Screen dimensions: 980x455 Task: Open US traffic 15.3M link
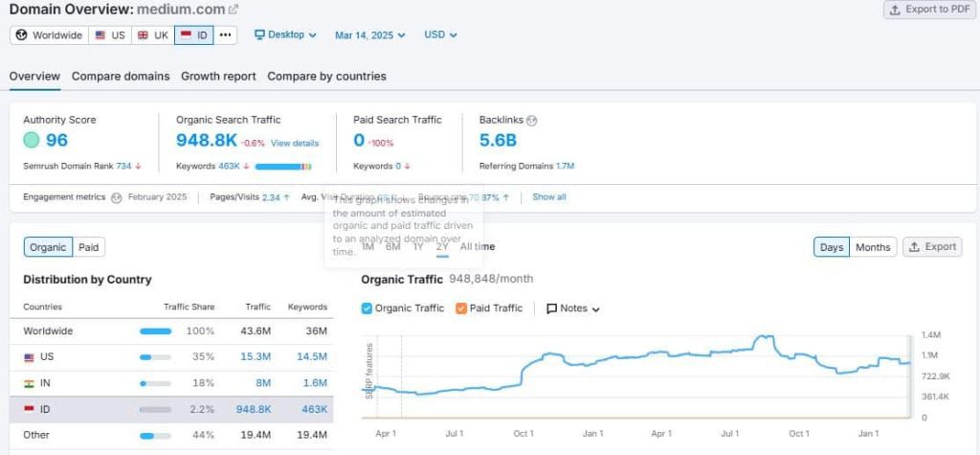click(x=256, y=356)
